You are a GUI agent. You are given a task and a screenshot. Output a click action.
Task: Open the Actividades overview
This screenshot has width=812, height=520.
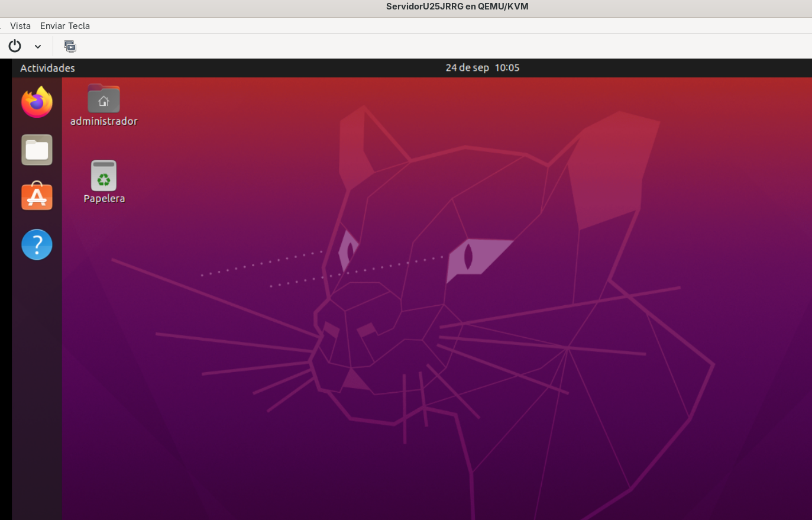47,68
